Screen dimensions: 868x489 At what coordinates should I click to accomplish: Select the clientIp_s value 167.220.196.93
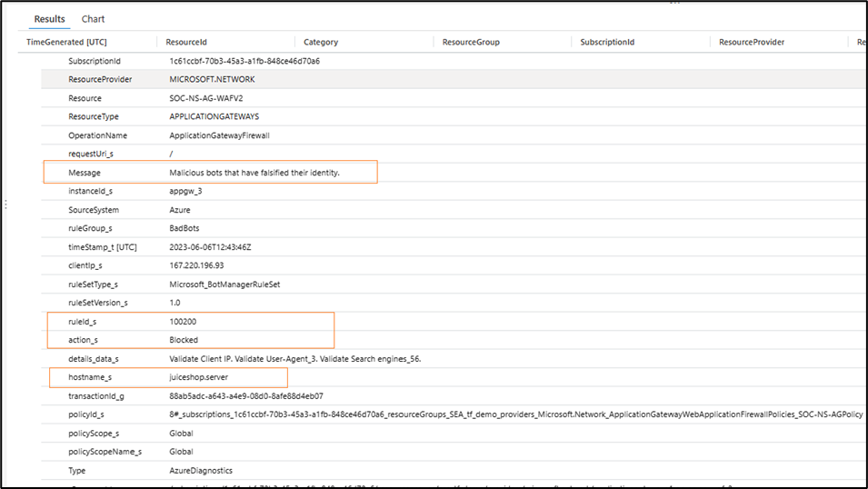(x=196, y=265)
